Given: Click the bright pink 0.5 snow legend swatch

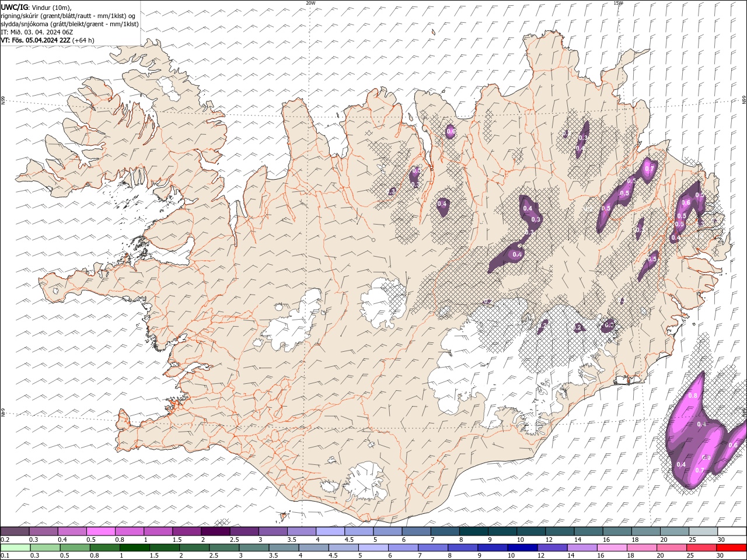Looking at the screenshot, I should [x=101, y=531].
